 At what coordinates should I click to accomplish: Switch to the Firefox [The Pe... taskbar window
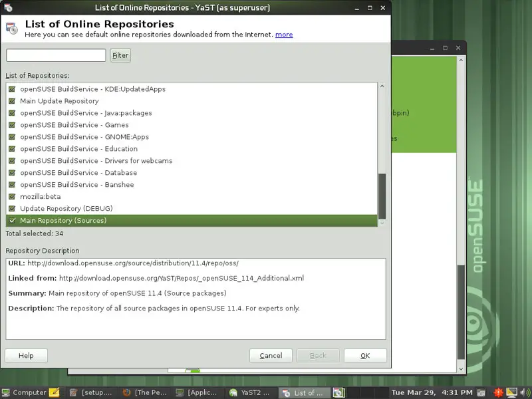(x=144, y=392)
